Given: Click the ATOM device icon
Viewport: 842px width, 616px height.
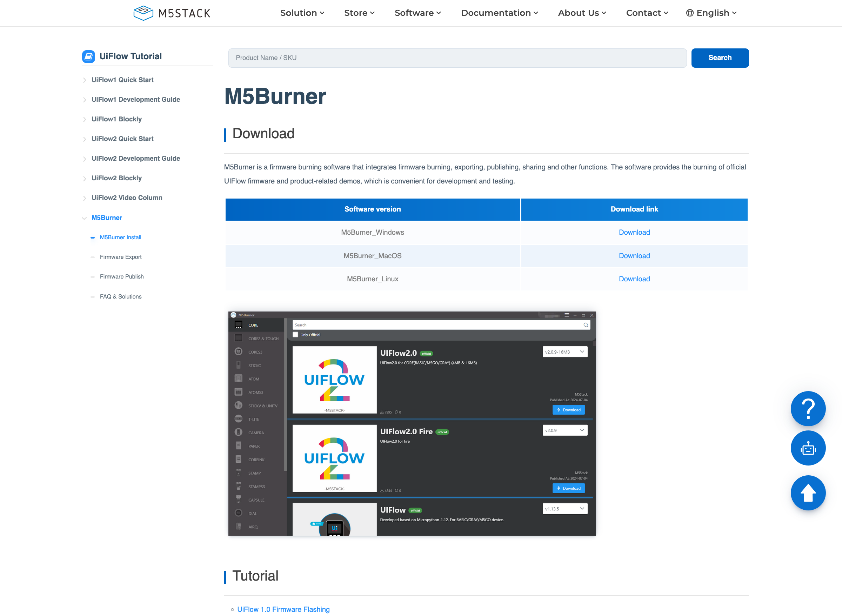Looking at the screenshot, I should point(238,379).
